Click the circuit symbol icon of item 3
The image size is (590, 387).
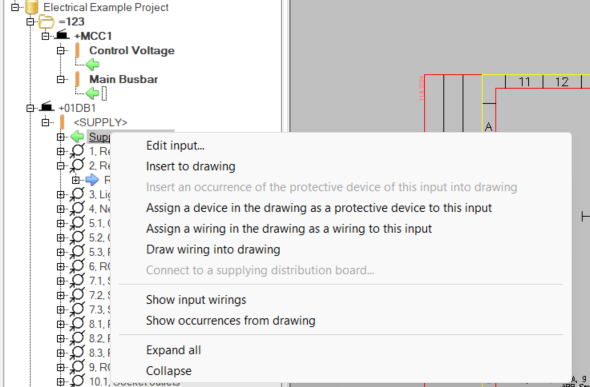point(77,194)
